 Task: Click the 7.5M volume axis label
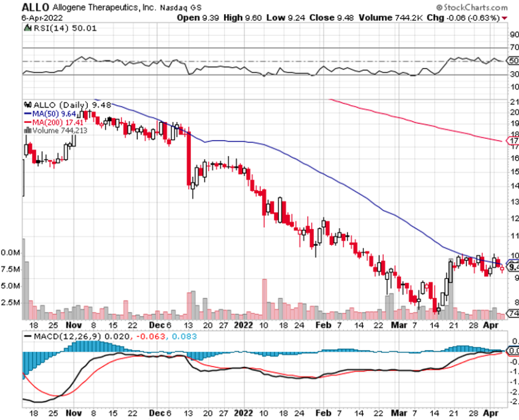coord(10,269)
